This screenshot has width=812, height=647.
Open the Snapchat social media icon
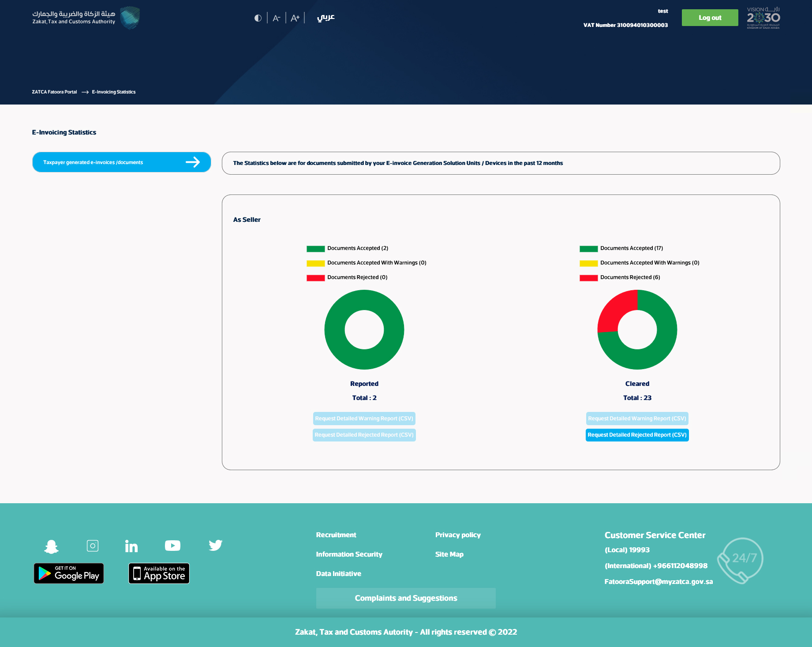tap(51, 546)
